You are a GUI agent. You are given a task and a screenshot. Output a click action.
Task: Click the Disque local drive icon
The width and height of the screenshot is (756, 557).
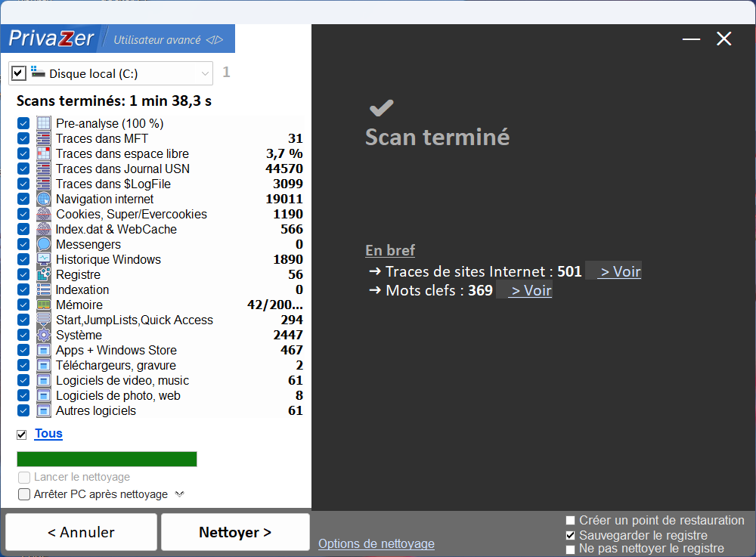[38, 73]
